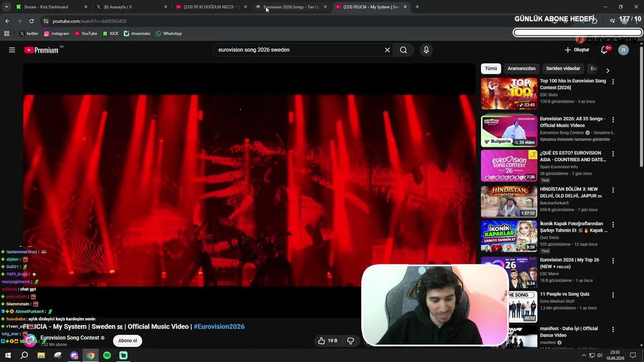Select the Tümü filter chip

point(491,68)
